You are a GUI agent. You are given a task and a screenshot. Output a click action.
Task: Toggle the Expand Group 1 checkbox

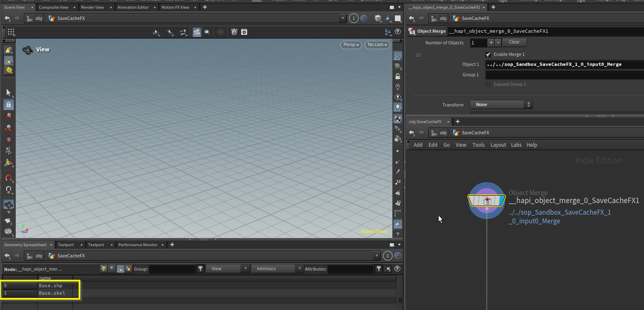tap(488, 85)
